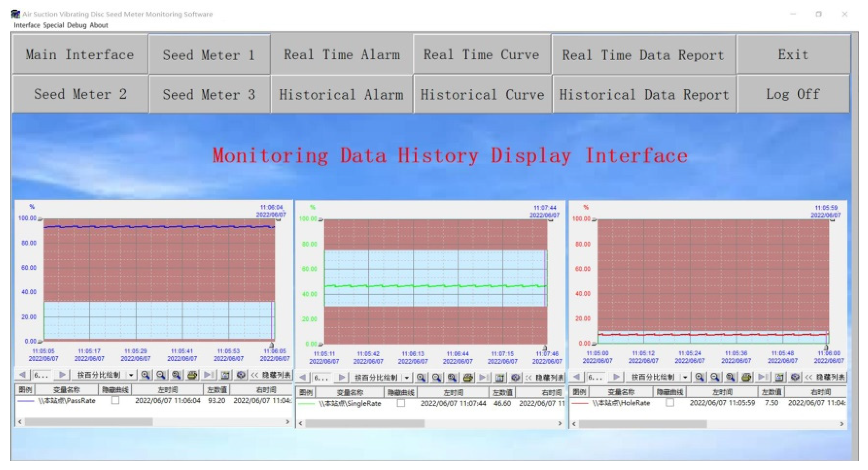Open Real Time Data Report
This screenshot has height=470, width=868.
[643, 55]
